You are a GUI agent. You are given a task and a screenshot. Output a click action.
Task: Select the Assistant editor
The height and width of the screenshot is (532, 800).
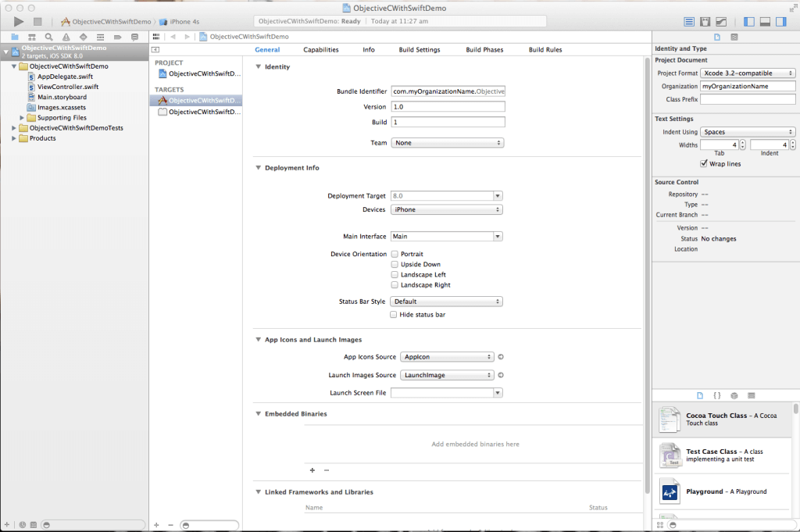click(705, 21)
